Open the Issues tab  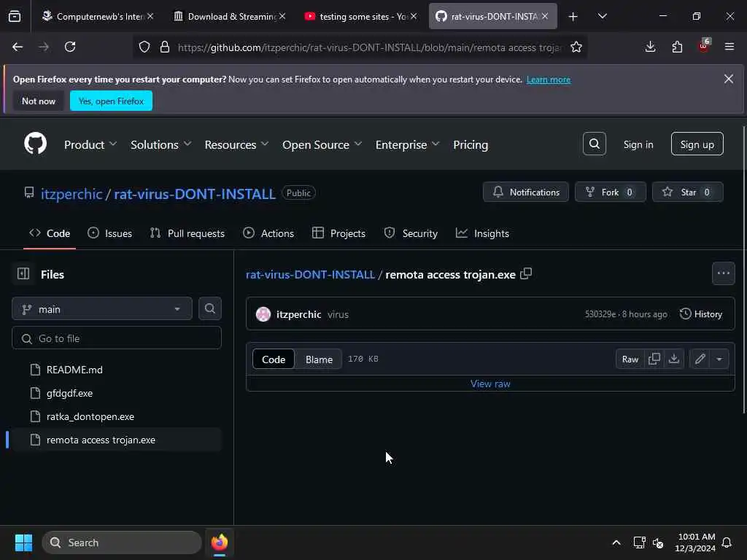(x=110, y=233)
